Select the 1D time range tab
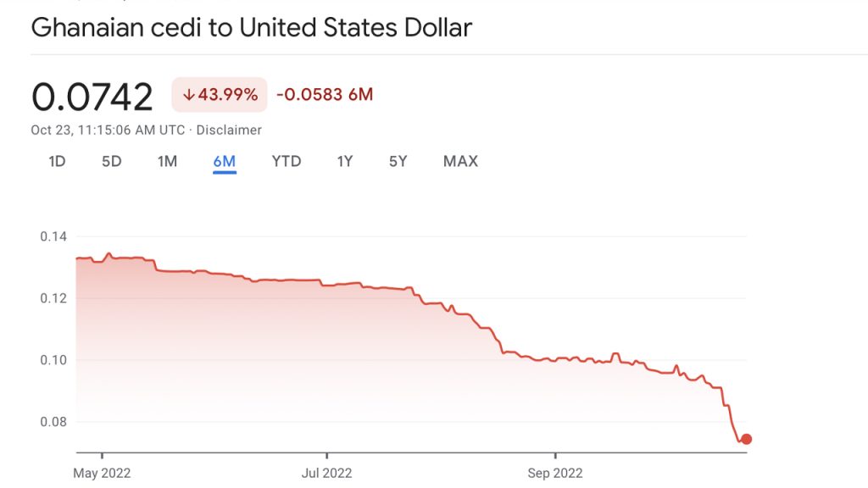This screenshot has width=868, height=488. tap(55, 161)
